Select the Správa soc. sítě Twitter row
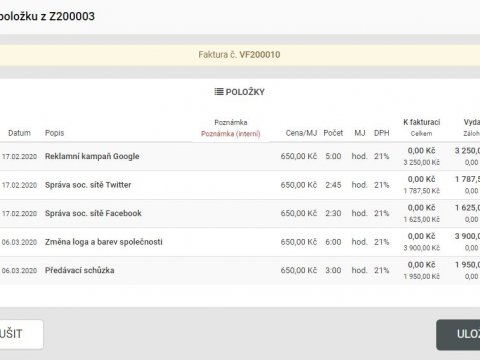This screenshot has width=480, height=360. click(240, 185)
